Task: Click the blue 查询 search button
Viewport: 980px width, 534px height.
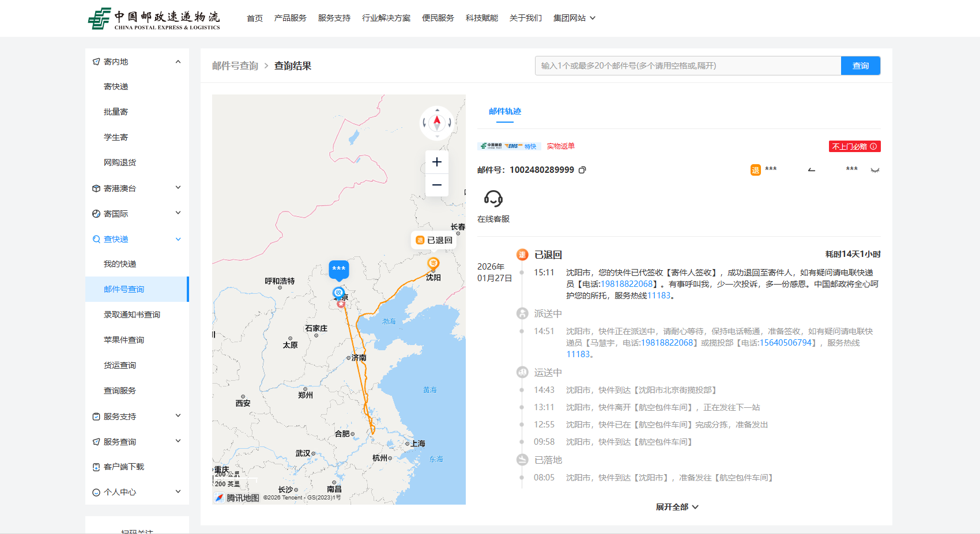Action: coord(860,66)
